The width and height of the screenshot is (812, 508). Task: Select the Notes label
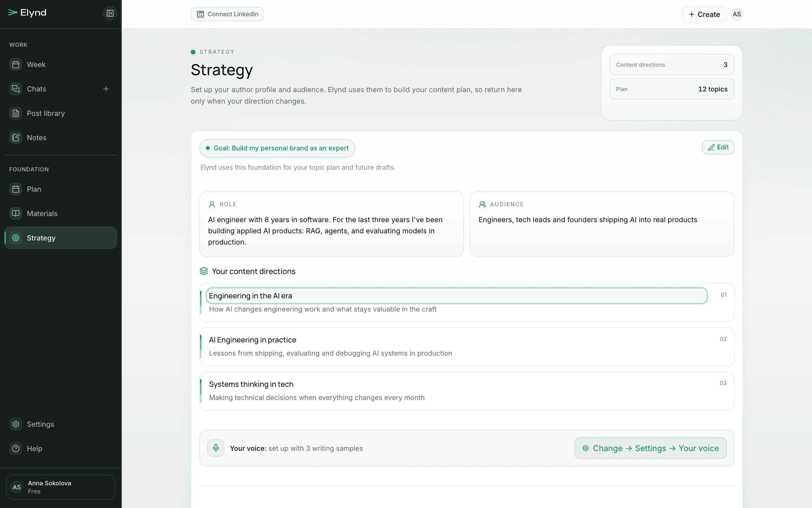(x=37, y=138)
